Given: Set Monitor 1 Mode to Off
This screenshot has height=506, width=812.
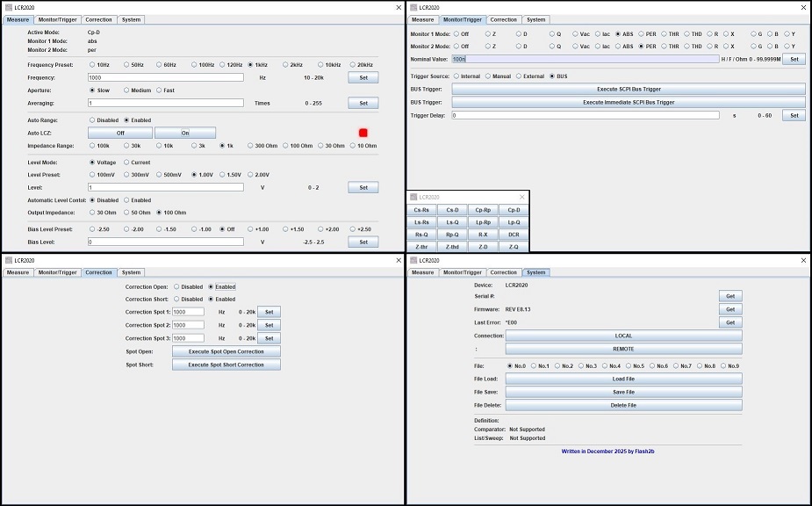Looking at the screenshot, I should pos(456,34).
